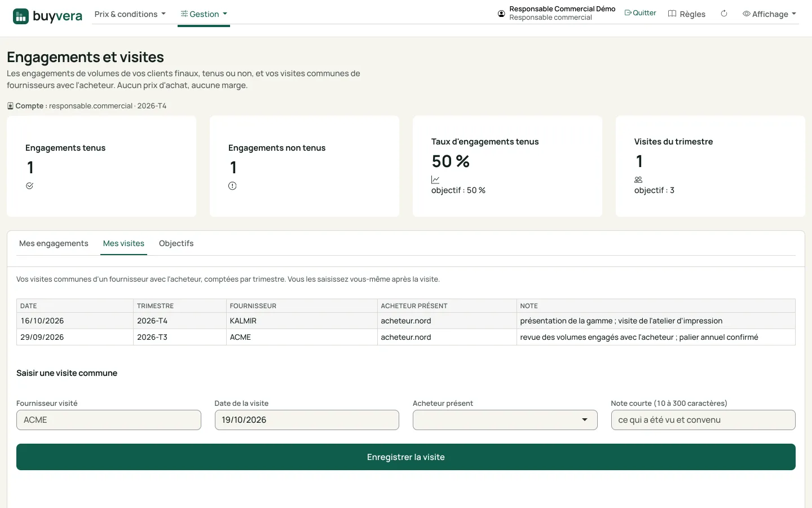The width and height of the screenshot is (812, 508).
Task: Click the refresh icon in header
Action: 724,14
